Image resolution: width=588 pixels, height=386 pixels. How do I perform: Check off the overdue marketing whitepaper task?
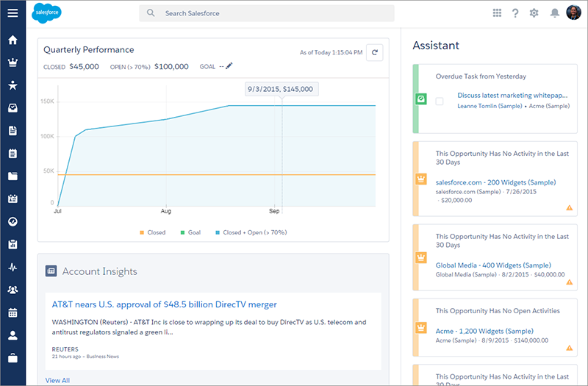440,101
